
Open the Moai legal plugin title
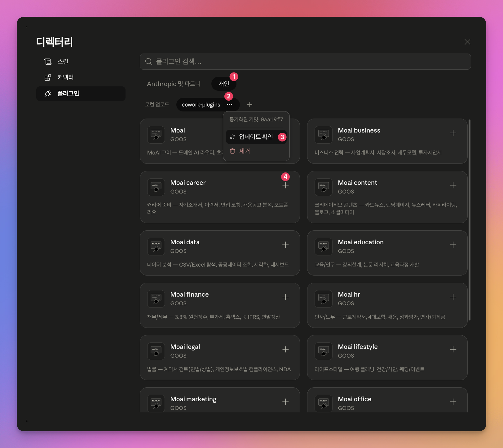(185, 347)
